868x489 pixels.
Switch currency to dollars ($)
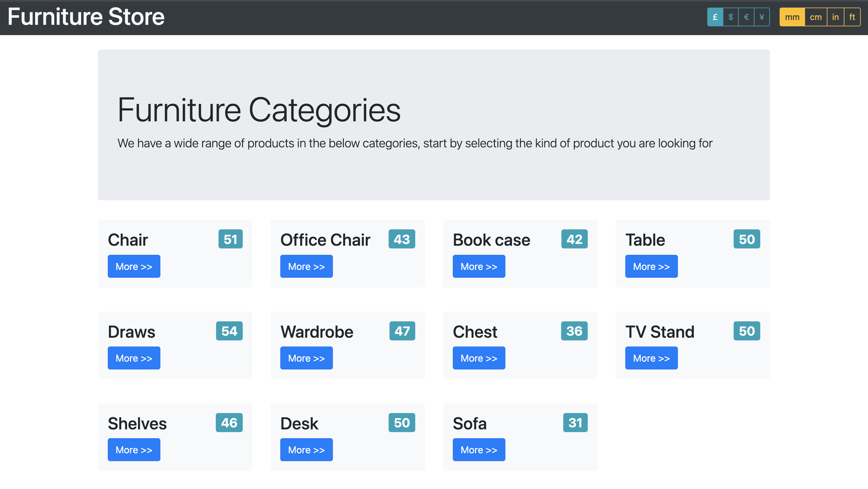731,17
